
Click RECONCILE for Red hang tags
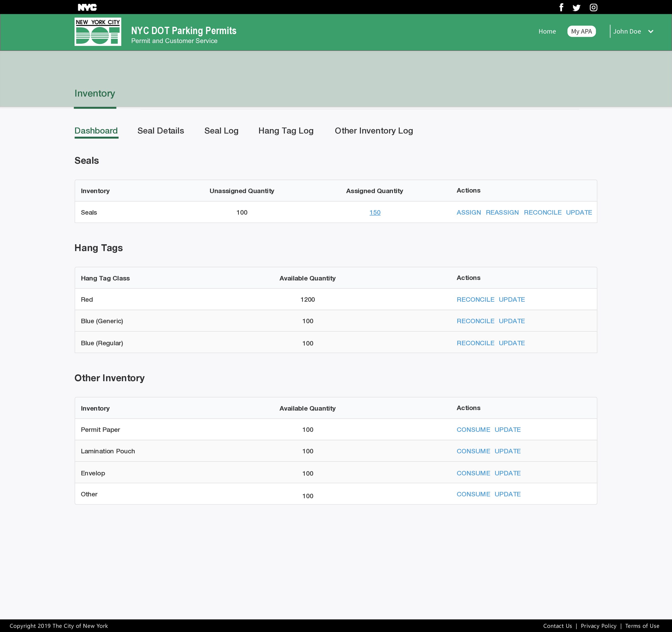pos(475,300)
